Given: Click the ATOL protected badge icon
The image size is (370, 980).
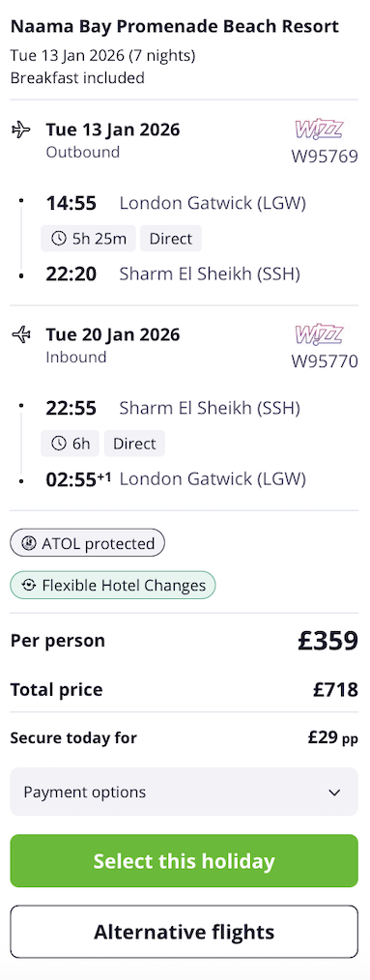Looking at the screenshot, I should point(29,543).
